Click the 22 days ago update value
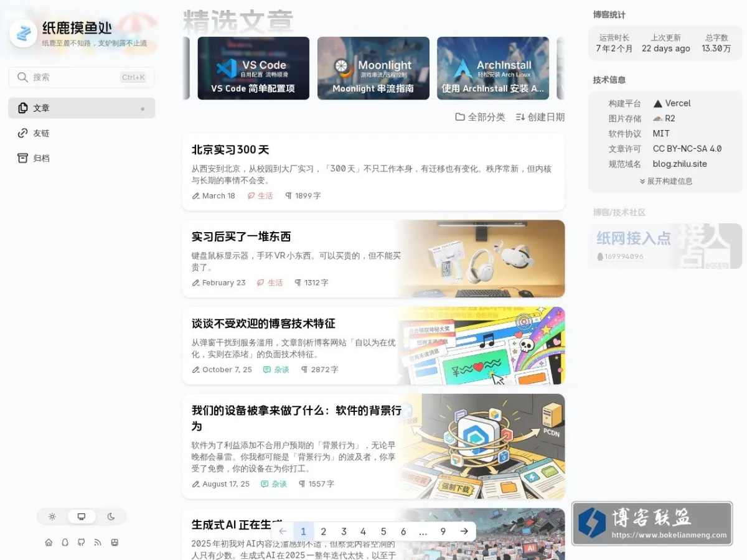The height and width of the screenshot is (560, 747). [666, 49]
